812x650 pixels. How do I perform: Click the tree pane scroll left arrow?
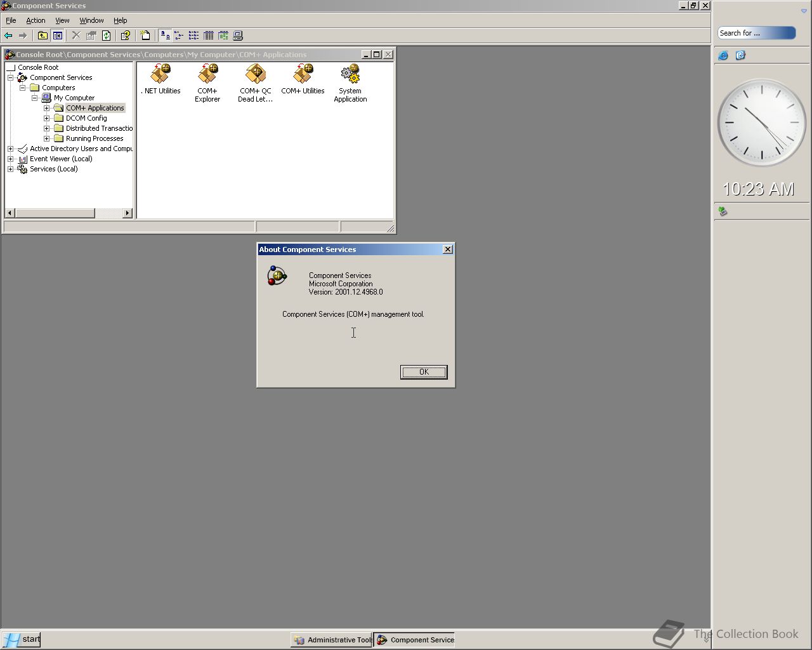tap(10, 213)
